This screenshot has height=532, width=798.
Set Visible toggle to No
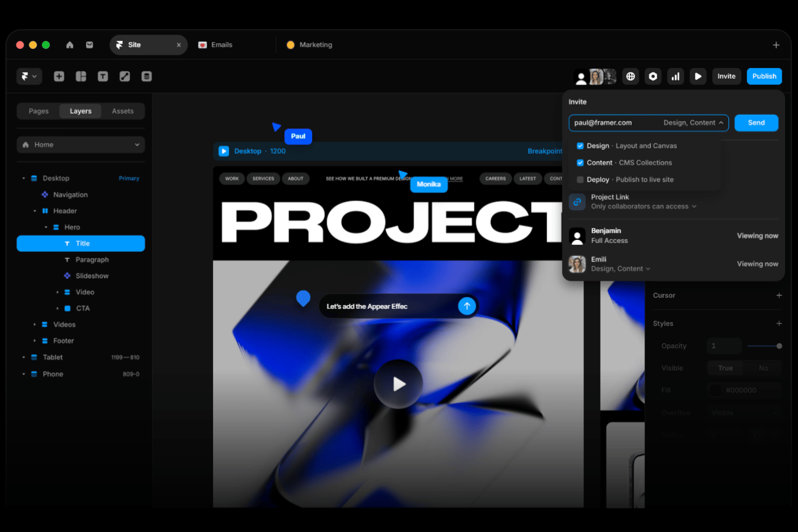coord(763,368)
